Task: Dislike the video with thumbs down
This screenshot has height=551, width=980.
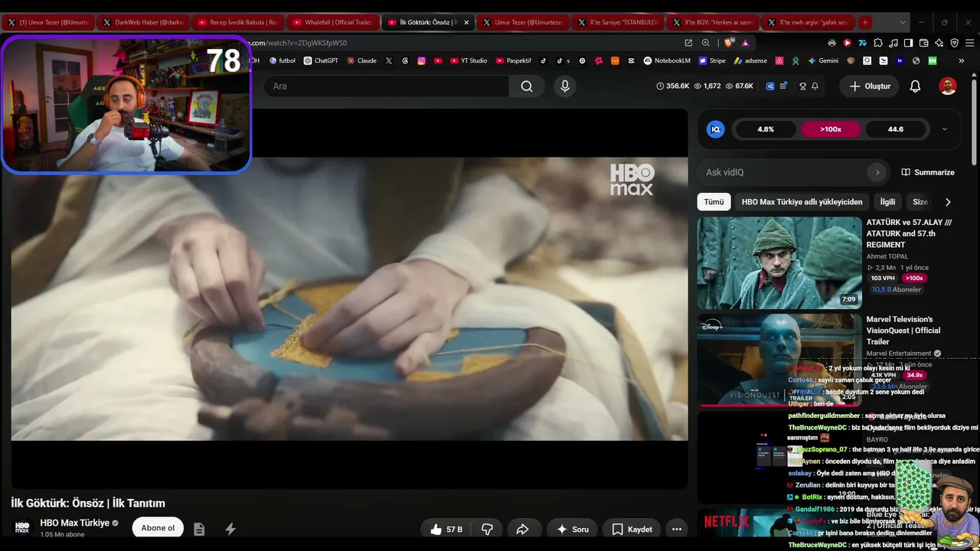Action: pos(487,529)
